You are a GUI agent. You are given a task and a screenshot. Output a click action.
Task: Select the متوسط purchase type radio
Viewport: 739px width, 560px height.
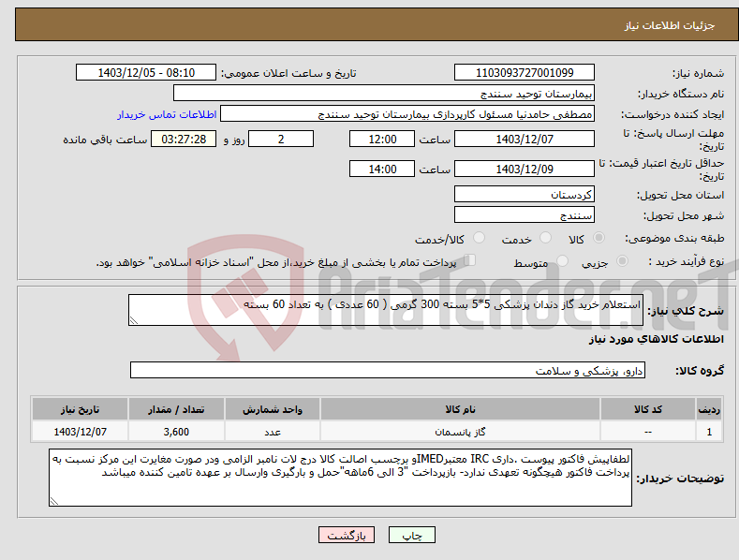click(562, 261)
